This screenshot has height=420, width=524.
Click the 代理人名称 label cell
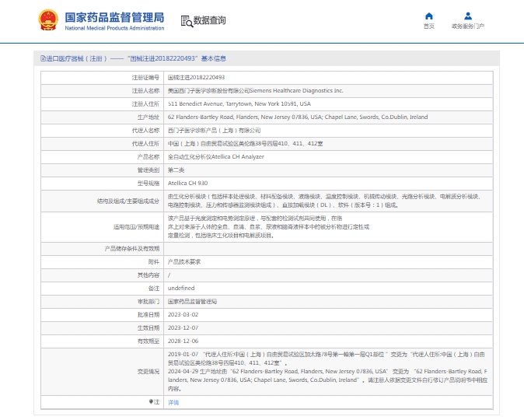pyautogui.click(x=103, y=131)
